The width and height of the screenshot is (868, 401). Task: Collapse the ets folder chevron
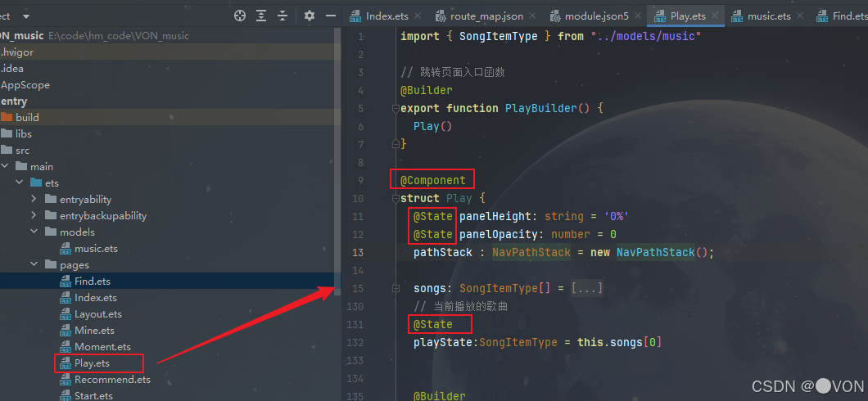point(20,182)
